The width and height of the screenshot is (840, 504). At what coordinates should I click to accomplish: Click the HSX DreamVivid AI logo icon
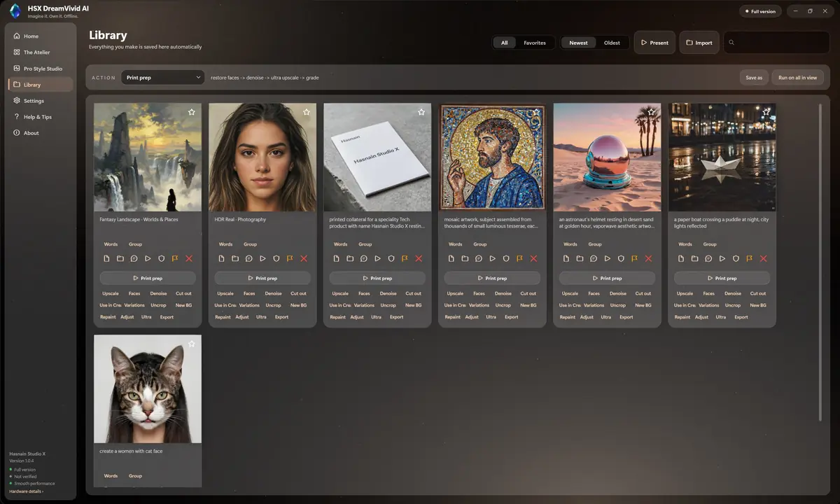[15, 11]
